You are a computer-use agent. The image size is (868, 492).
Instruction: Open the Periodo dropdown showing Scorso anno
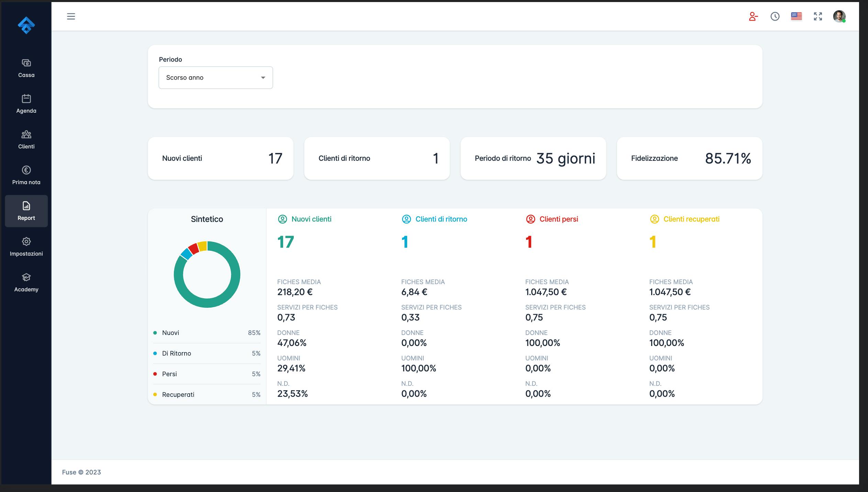[x=215, y=78]
